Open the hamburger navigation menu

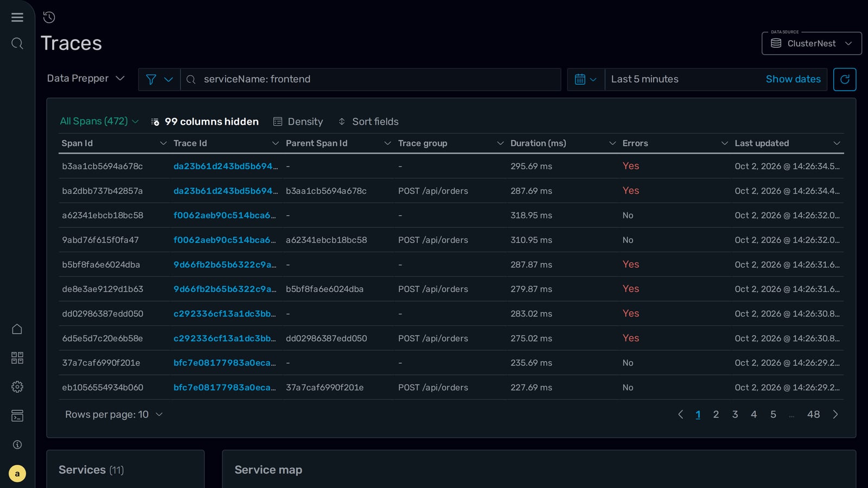(17, 17)
